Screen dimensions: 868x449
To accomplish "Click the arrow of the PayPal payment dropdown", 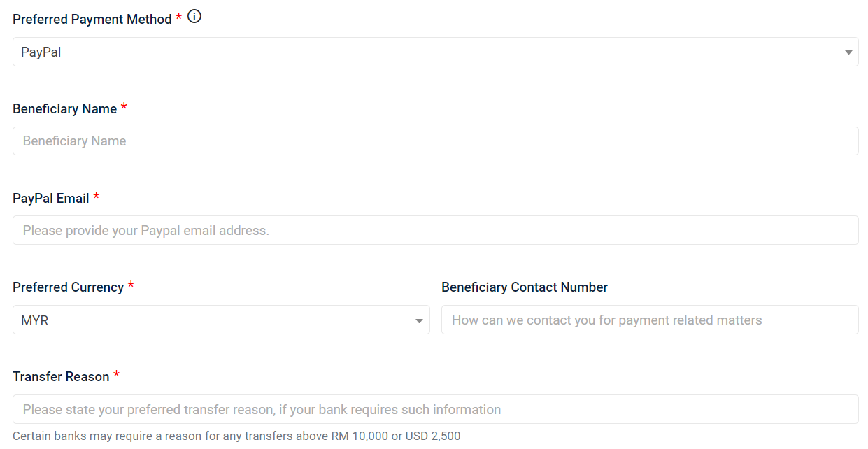I will 848,52.
